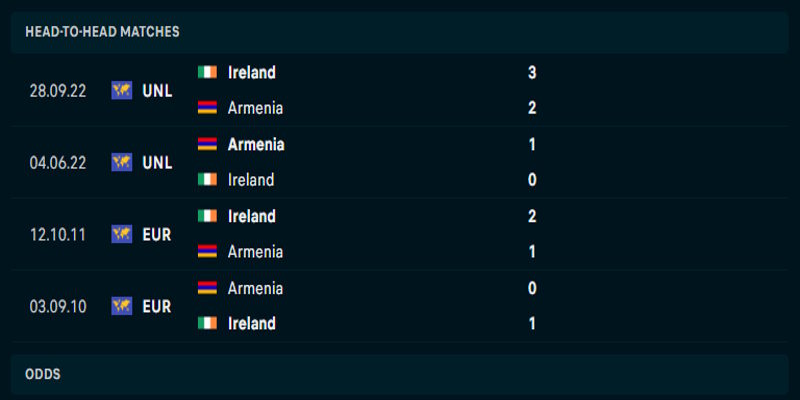Open Armenia team in 04.06.22 match

click(256, 144)
